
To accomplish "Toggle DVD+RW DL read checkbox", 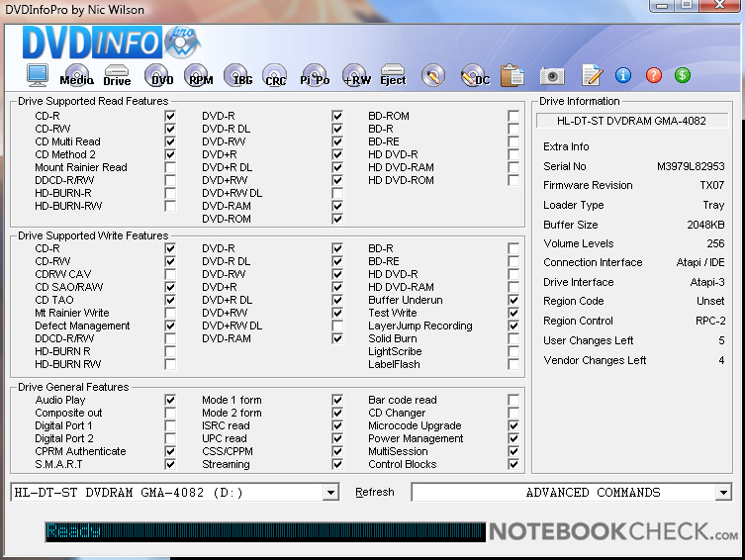I will 337,193.
